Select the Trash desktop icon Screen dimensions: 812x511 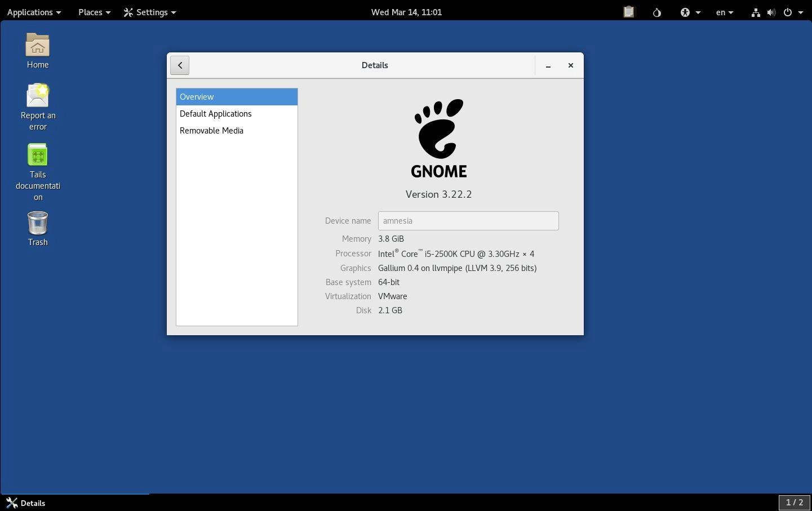click(x=38, y=229)
